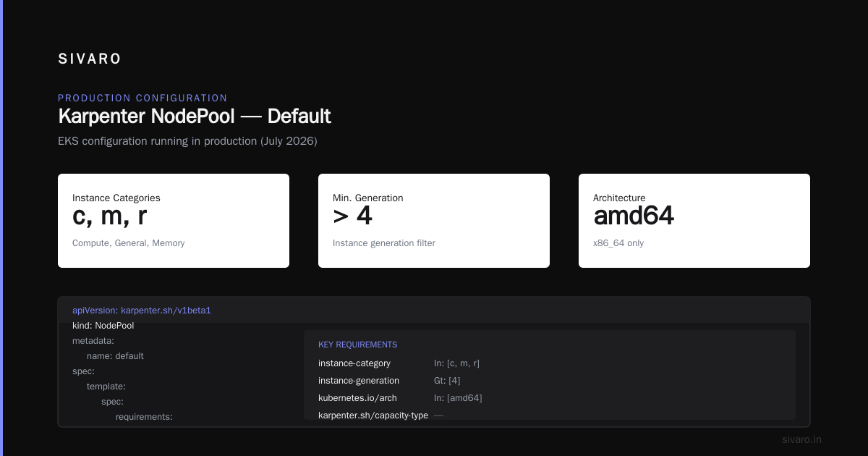Click the amd64 architecture value
The width and height of the screenshot is (868, 456).
tap(634, 216)
